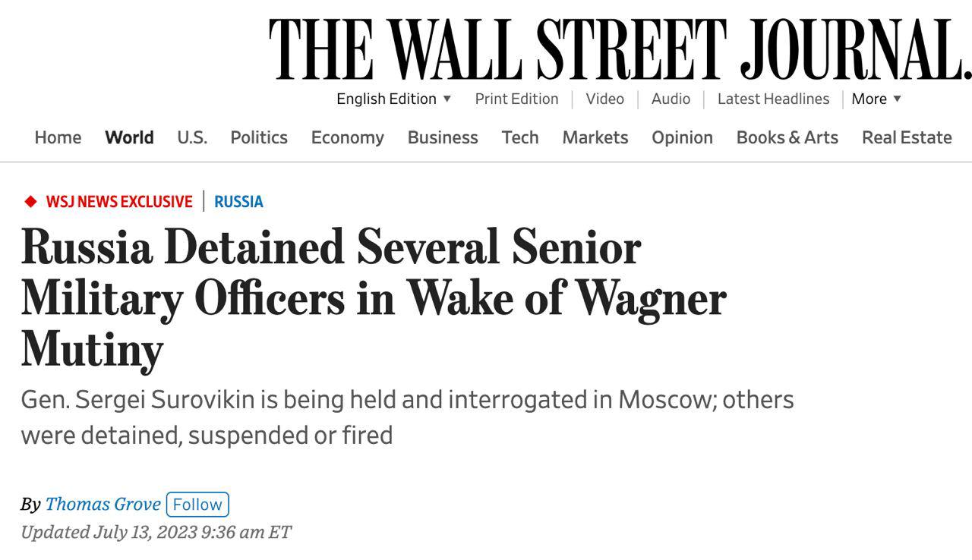Expand the English Edition dropdown

393,99
